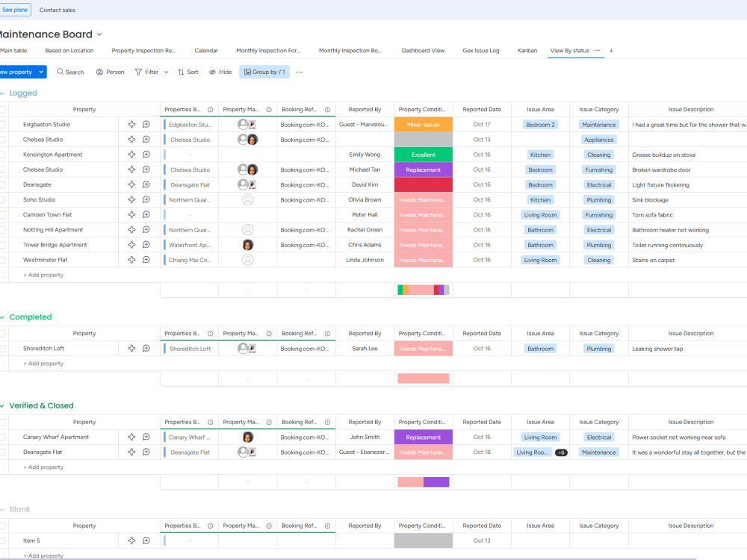Click manager avatar on Tower Bridge Apartment row
Image resolution: width=747 pixels, height=560 pixels.
[x=248, y=245]
